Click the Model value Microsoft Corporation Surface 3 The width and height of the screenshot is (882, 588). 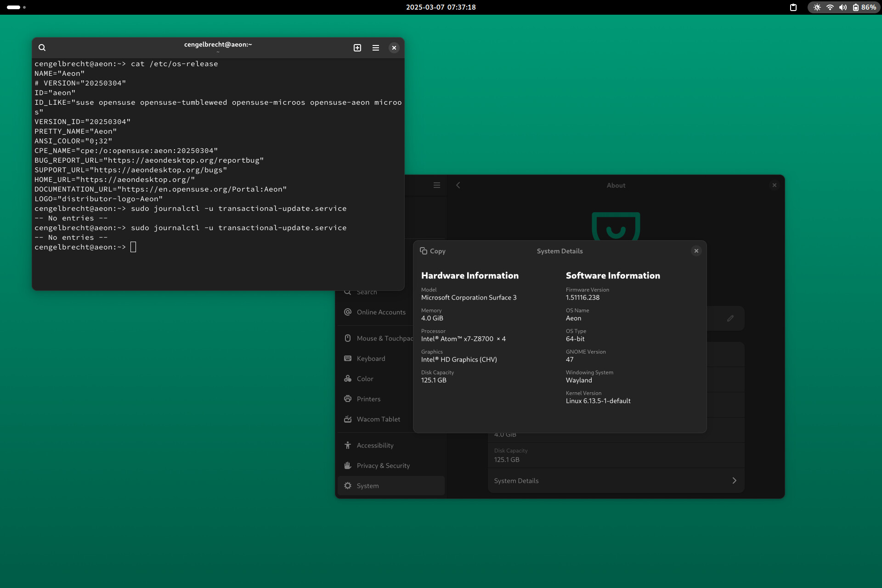click(469, 298)
